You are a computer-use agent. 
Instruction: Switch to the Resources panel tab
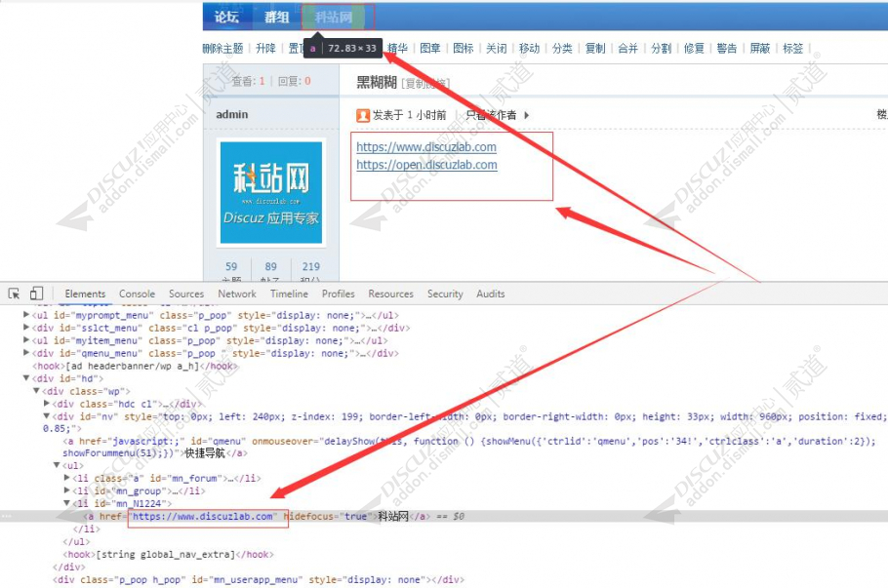(x=390, y=294)
